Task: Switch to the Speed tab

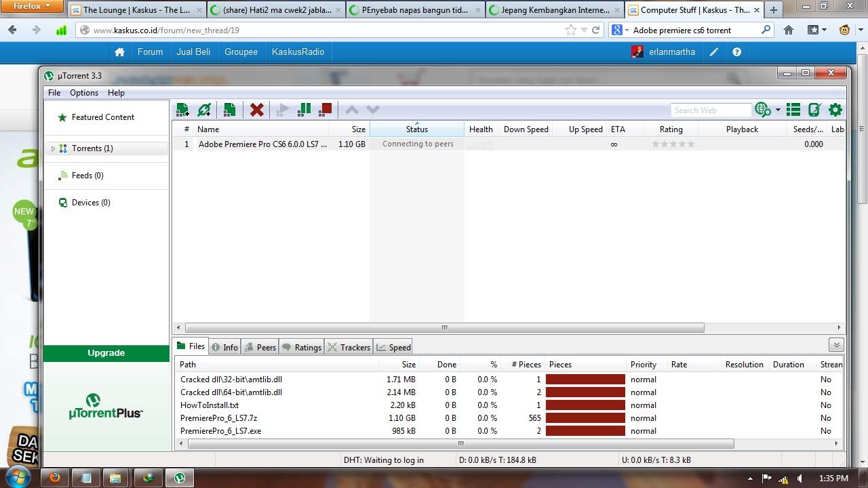Action: pos(394,347)
